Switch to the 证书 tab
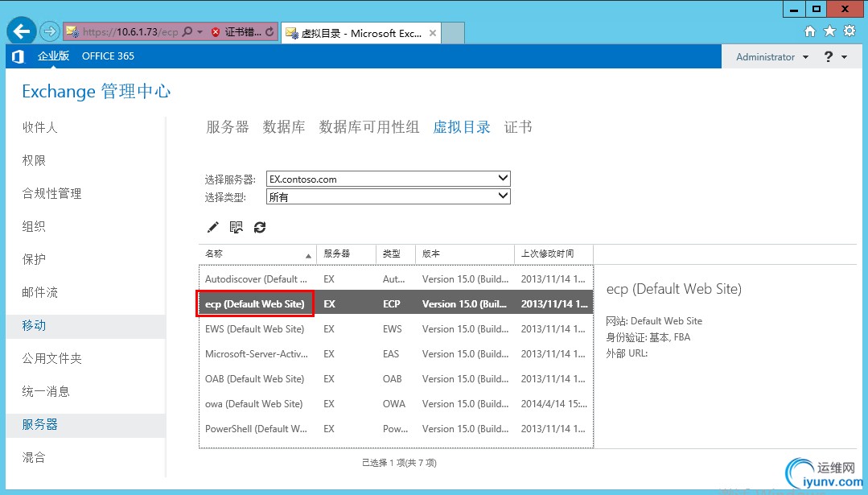Viewport: 868px width, 495px height. pyautogui.click(x=518, y=127)
